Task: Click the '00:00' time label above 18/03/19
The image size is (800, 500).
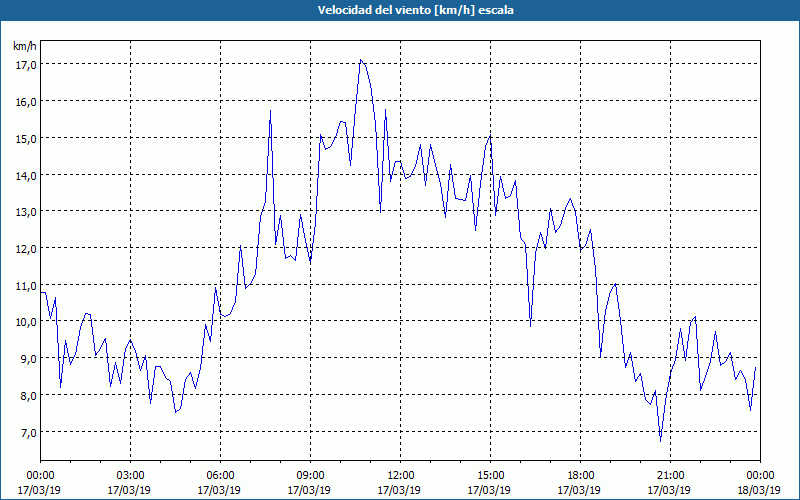Action: (760, 476)
